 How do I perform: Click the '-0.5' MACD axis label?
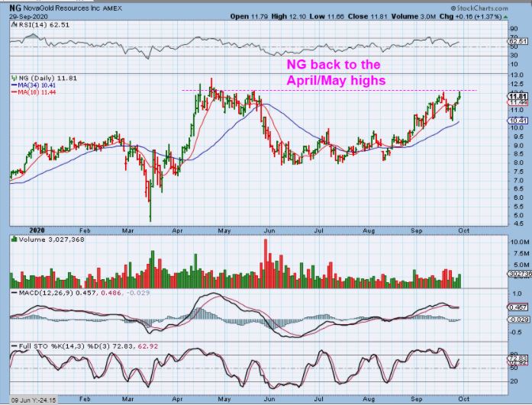(x=516, y=332)
